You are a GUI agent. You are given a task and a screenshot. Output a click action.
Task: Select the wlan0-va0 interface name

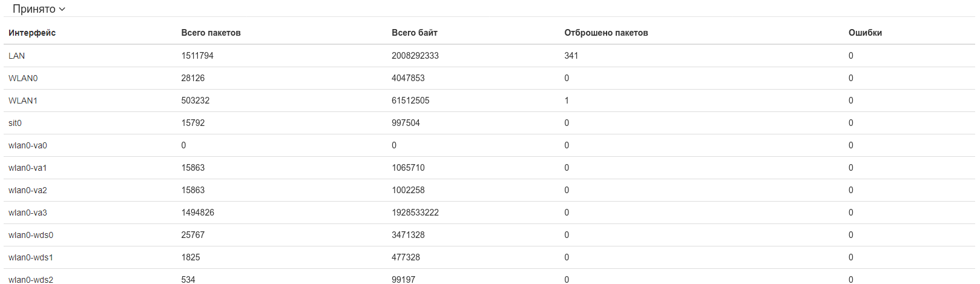[28, 145]
